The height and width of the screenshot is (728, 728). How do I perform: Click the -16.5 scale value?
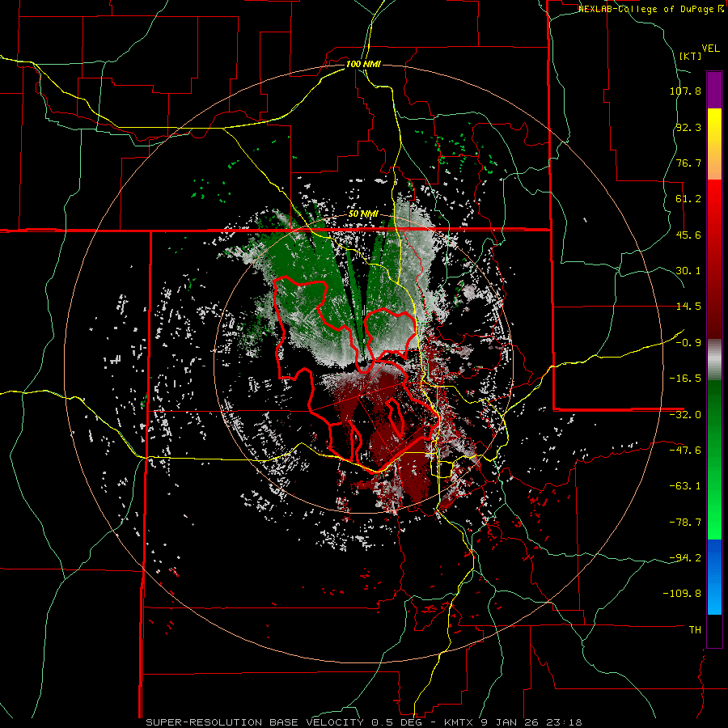pyautogui.click(x=685, y=379)
